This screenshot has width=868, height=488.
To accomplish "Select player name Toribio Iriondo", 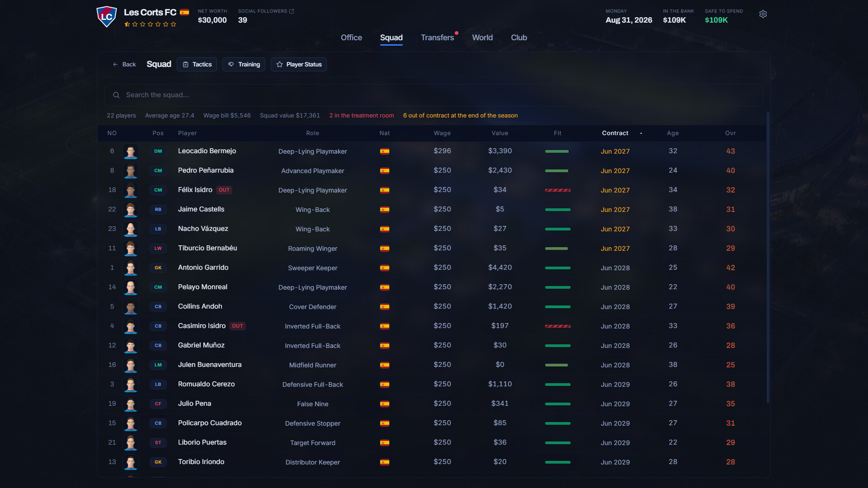I will click(x=201, y=462).
